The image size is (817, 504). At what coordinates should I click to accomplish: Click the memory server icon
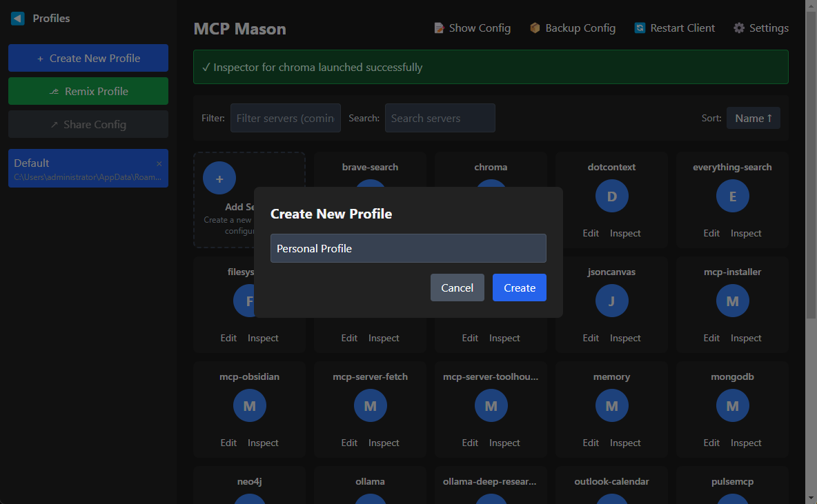point(611,405)
